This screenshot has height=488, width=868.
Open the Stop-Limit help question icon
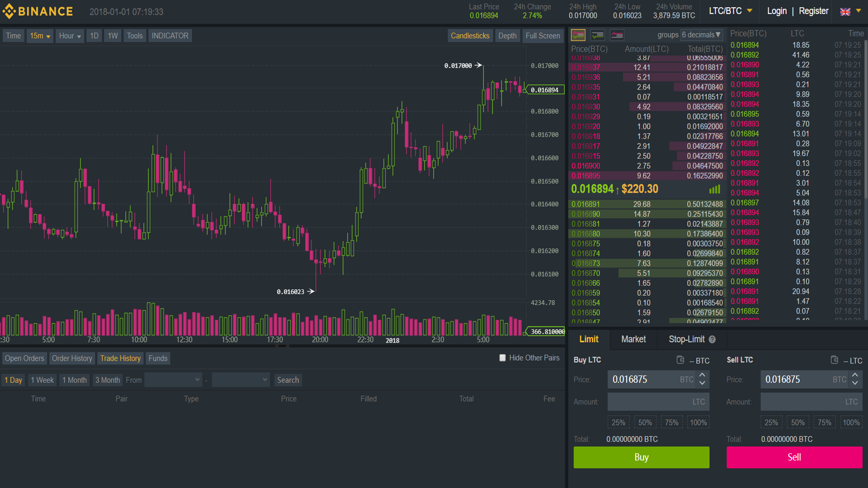[712, 339]
